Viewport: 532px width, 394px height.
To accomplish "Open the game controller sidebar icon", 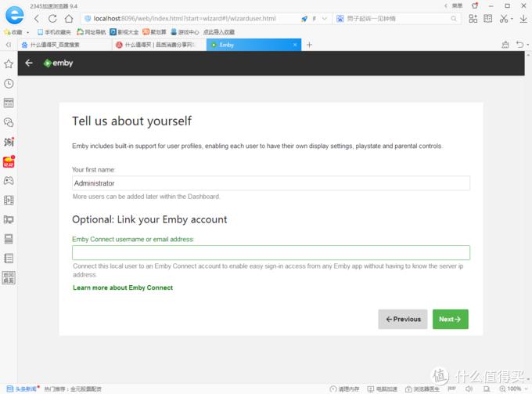I will [x=9, y=180].
